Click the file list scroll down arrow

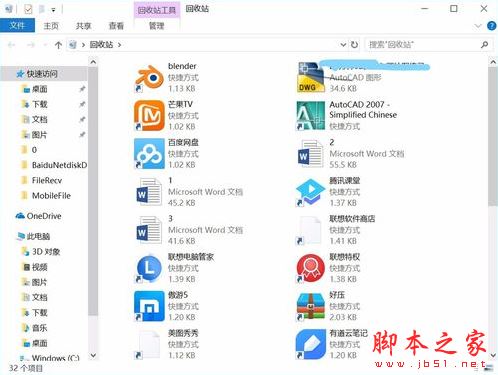click(x=493, y=355)
